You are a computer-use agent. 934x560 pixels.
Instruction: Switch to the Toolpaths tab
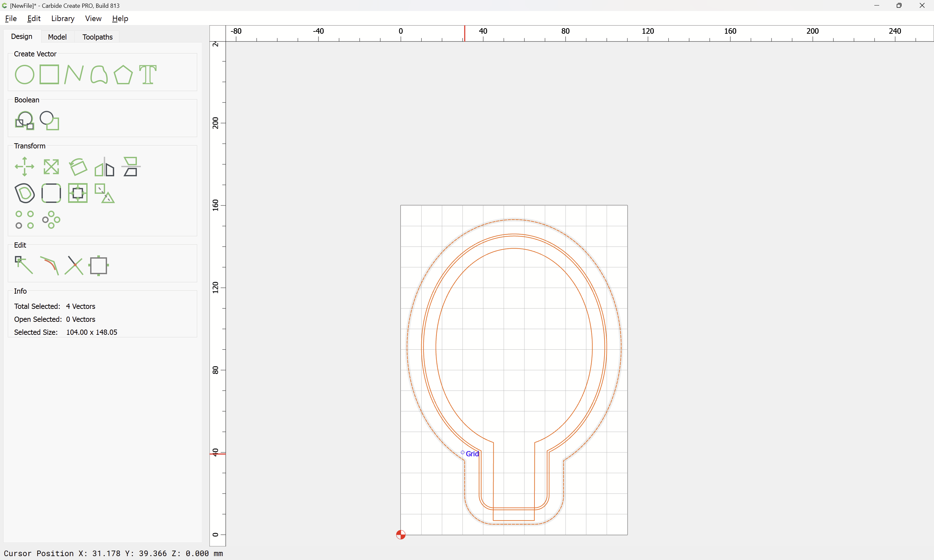click(97, 37)
